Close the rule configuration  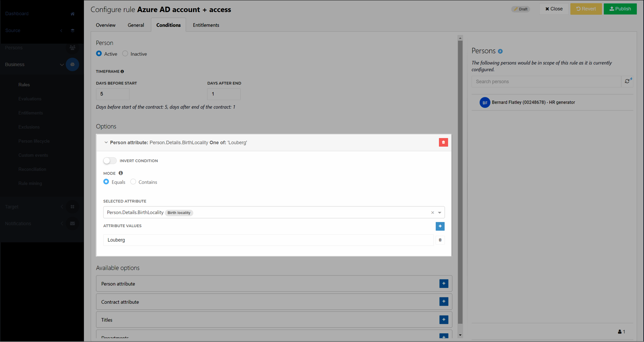tap(554, 9)
